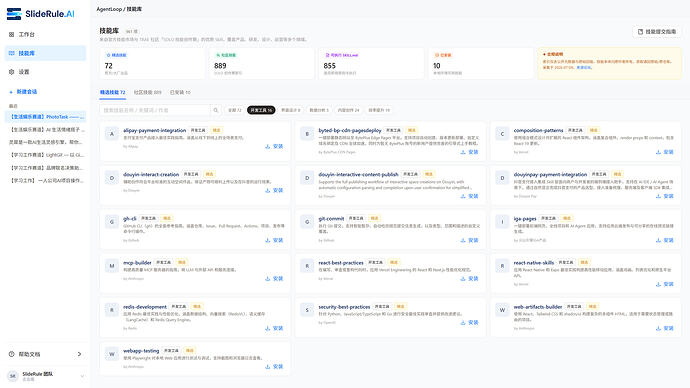The image size is (690, 388).
Task: Open recent chat 【学习工作赛道】品牌取名决策助
Action: [x=45, y=168]
